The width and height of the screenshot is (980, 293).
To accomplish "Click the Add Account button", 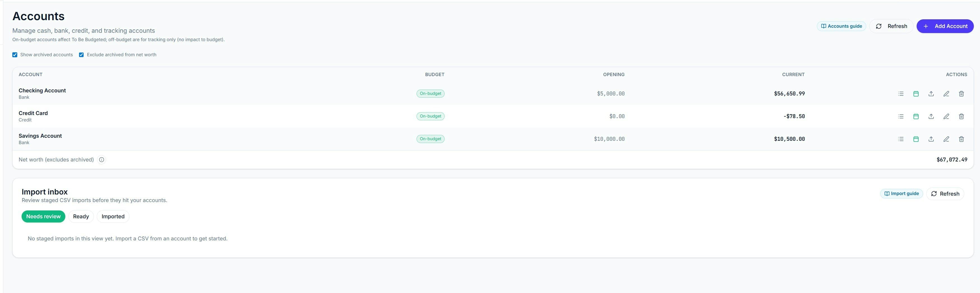I will click(x=945, y=26).
